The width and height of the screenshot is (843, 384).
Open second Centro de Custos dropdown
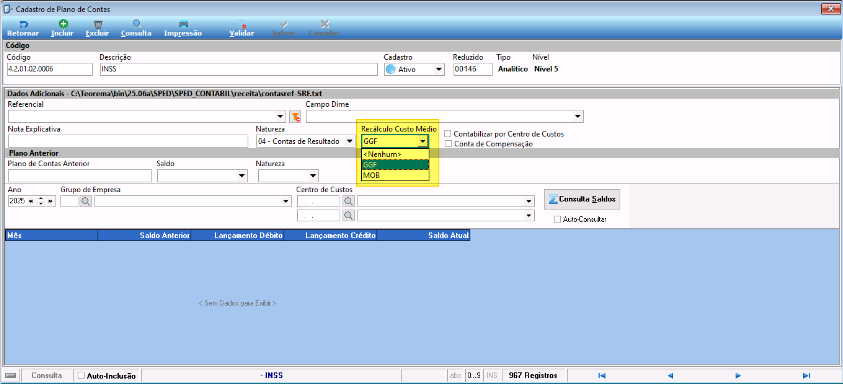click(529, 215)
